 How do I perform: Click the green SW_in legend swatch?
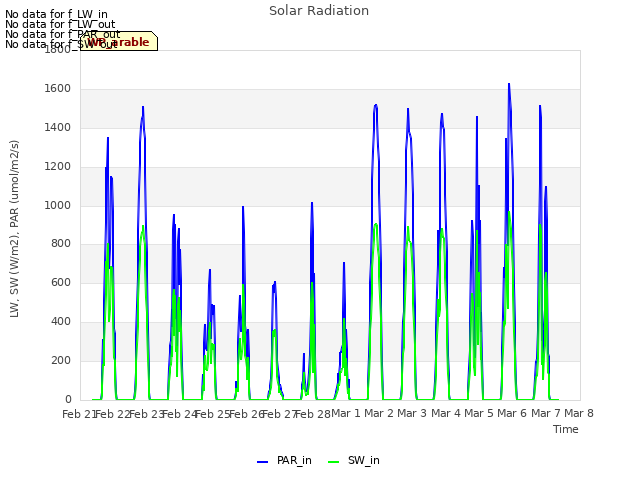coord(333,462)
